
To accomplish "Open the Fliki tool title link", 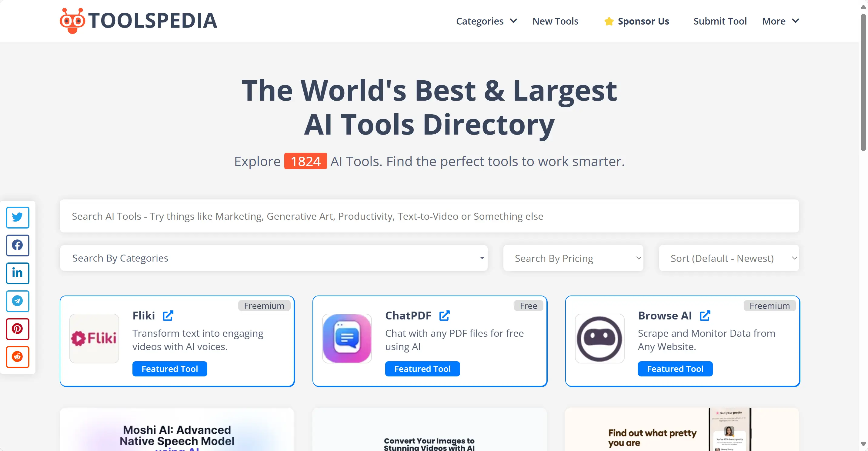I will [x=144, y=316].
